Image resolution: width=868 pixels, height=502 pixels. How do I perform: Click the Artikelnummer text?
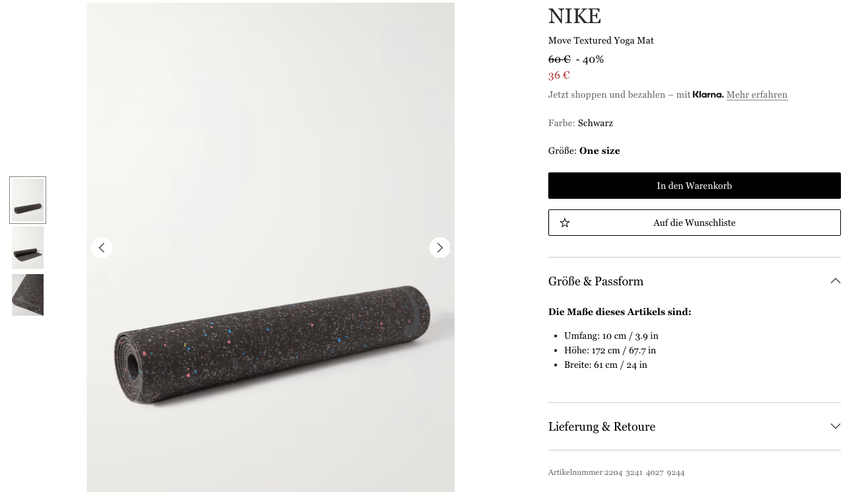click(616, 472)
